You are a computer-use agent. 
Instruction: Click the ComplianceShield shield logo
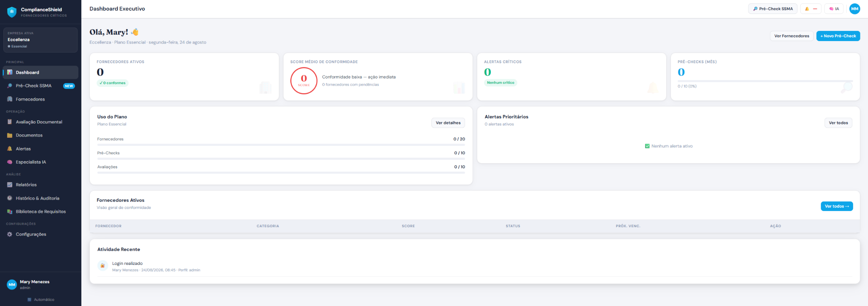point(12,12)
